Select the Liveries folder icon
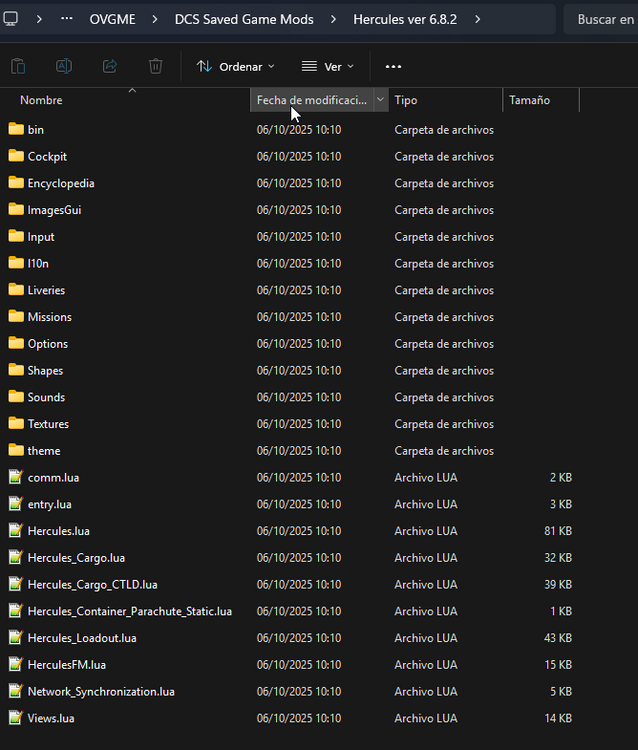Viewport: 638px width, 750px height. [16, 290]
